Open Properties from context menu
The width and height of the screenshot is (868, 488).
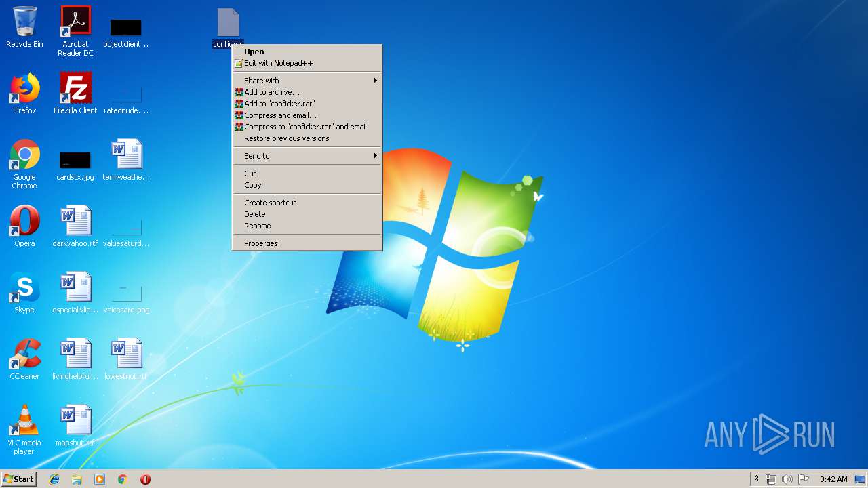coord(307,243)
